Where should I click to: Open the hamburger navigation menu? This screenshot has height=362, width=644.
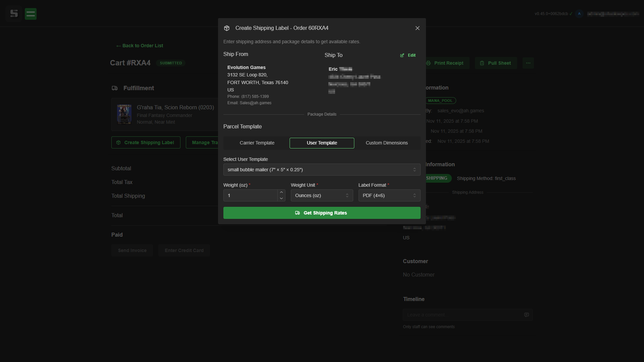coord(31,14)
